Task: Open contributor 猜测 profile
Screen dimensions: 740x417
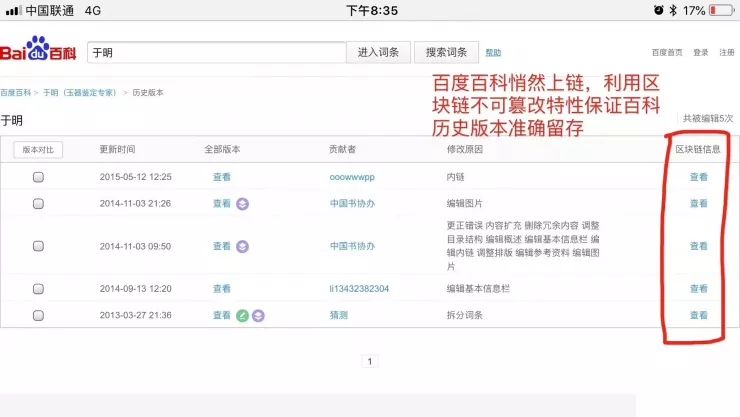Action: (338, 315)
